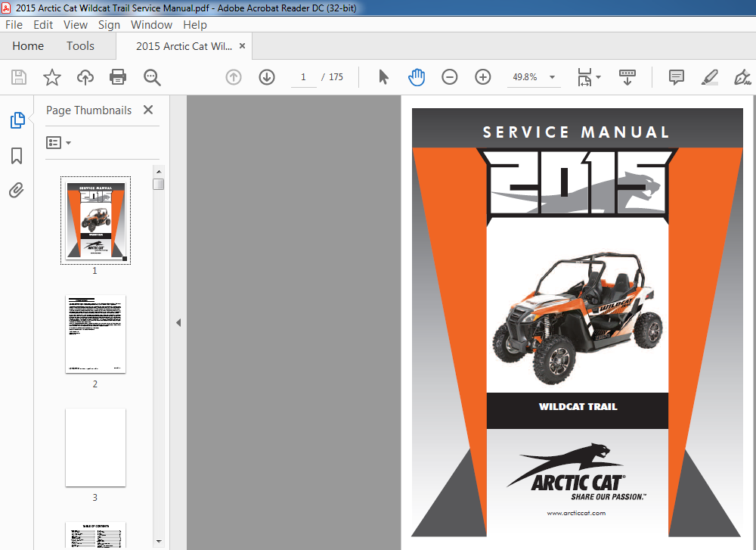Select the table of contents page thumbnail
The width and height of the screenshot is (756, 550).
tap(95, 535)
